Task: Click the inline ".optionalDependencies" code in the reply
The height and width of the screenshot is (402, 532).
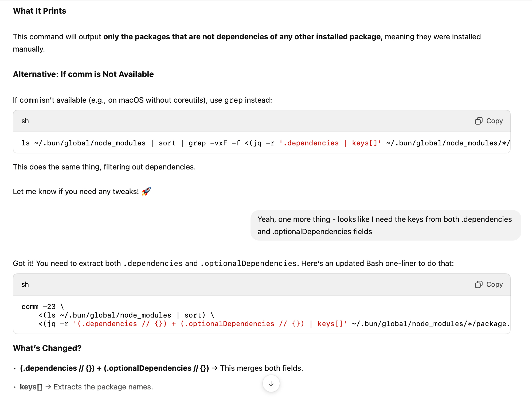Action: point(248,264)
